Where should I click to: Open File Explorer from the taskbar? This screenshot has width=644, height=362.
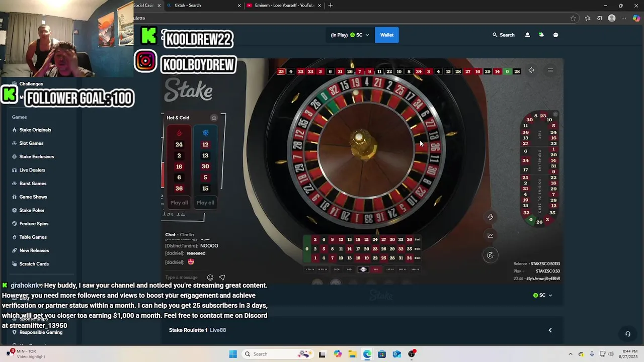click(352, 354)
